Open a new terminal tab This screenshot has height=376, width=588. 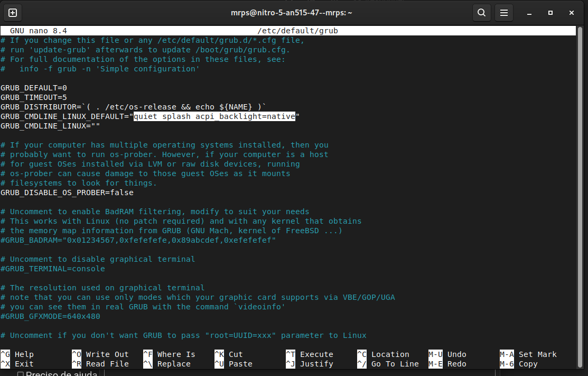pyautogui.click(x=13, y=13)
